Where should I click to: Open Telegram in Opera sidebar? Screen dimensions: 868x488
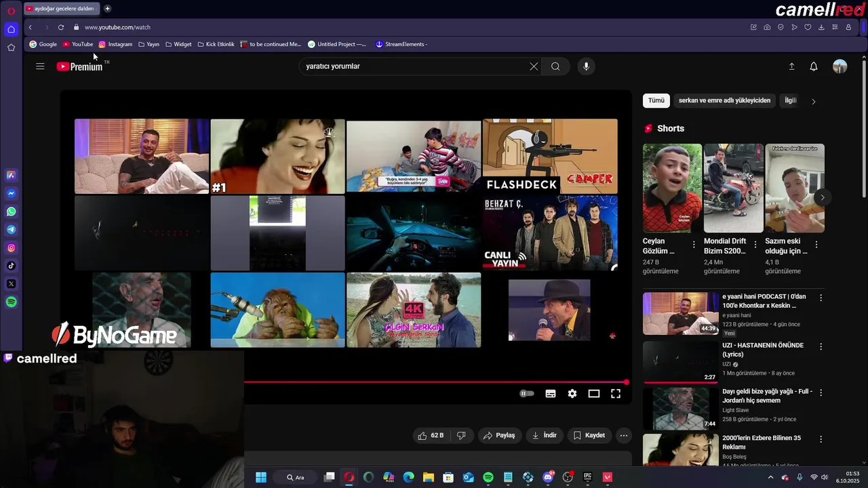[11, 230]
